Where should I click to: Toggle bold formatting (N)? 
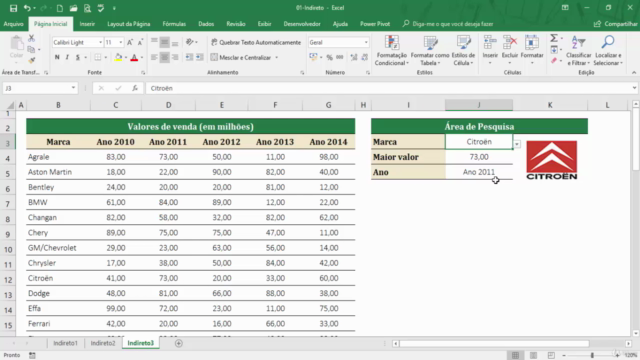(x=57, y=58)
